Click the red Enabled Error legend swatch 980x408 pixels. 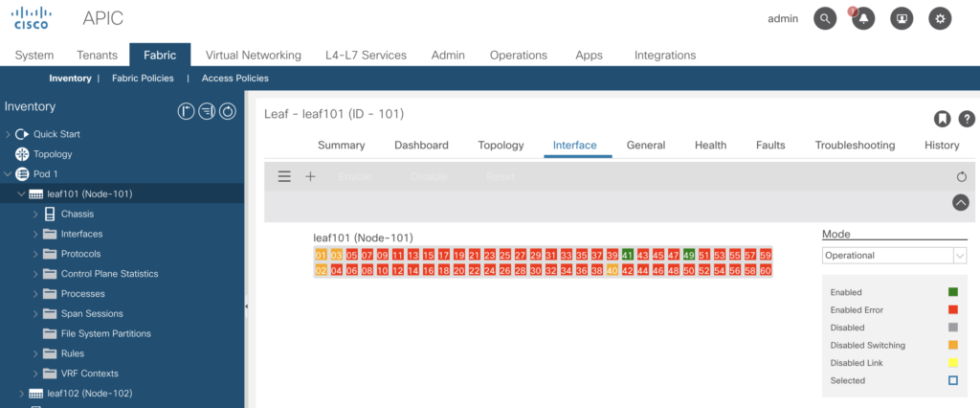[953, 309]
